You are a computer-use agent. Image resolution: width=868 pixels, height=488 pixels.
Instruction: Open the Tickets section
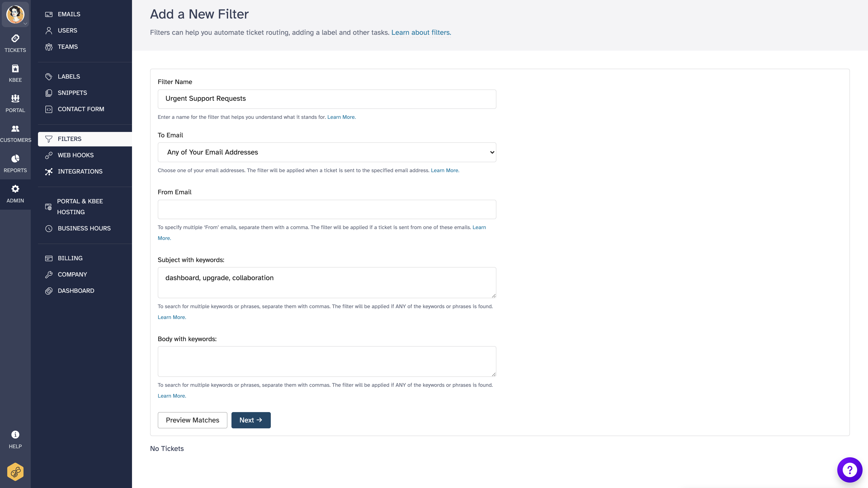click(x=15, y=43)
